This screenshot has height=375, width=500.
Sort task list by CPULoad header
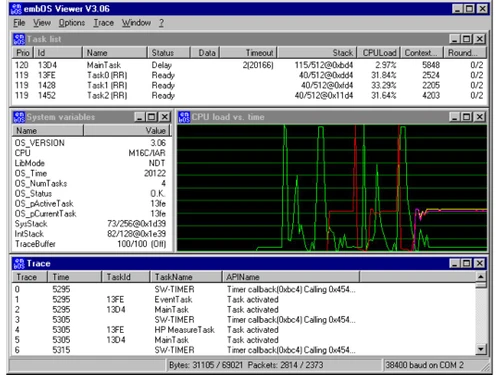click(x=379, y=53)
